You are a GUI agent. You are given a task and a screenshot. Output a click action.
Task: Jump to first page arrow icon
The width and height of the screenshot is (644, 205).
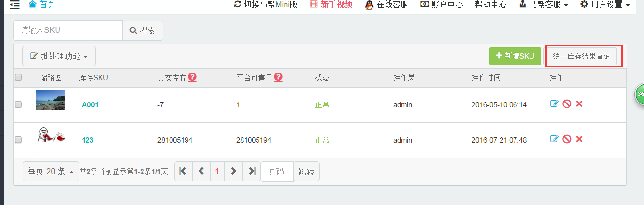183,171
